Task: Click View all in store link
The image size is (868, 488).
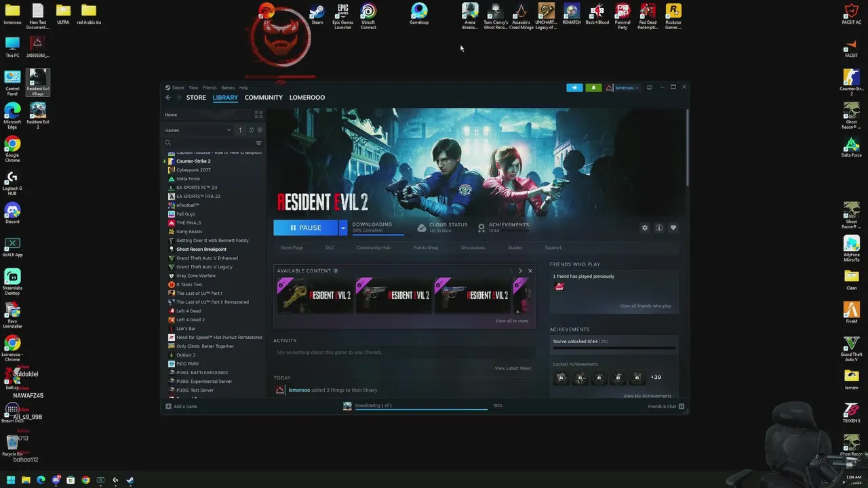Action: tap(512, 321)
